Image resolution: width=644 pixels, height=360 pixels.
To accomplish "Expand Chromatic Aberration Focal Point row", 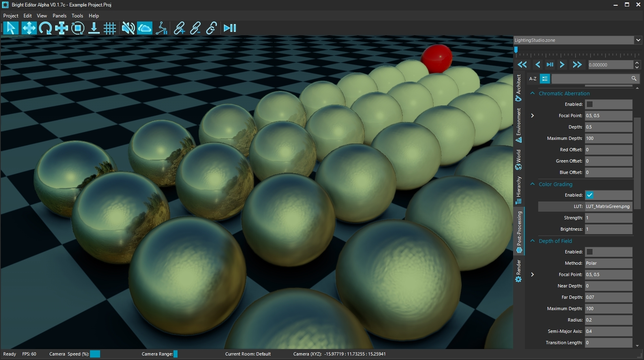I will [x=533, y=116].
